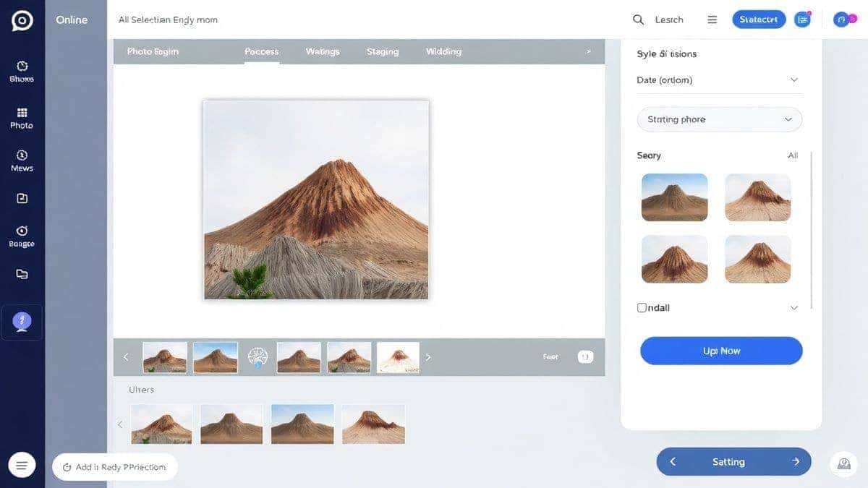Click the Photo grid icon in sidebar
The image size is (868, 488).
click(x=22, y=113)
